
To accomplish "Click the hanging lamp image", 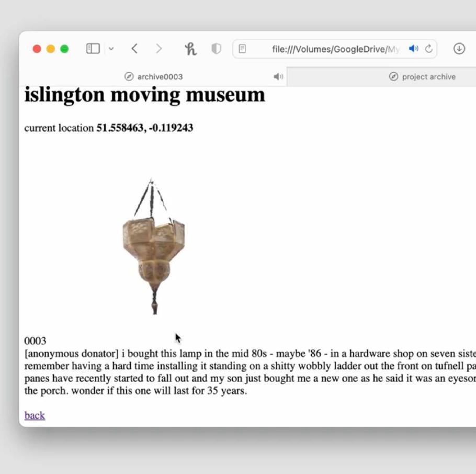I will (154, 246).
